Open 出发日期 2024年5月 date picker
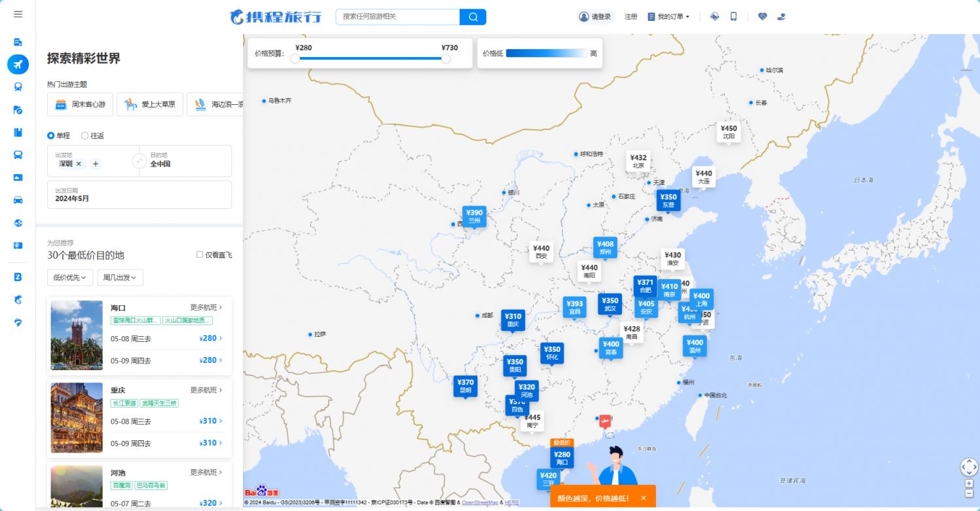Viewport: 980px width, 511px height. pos(139,195)
